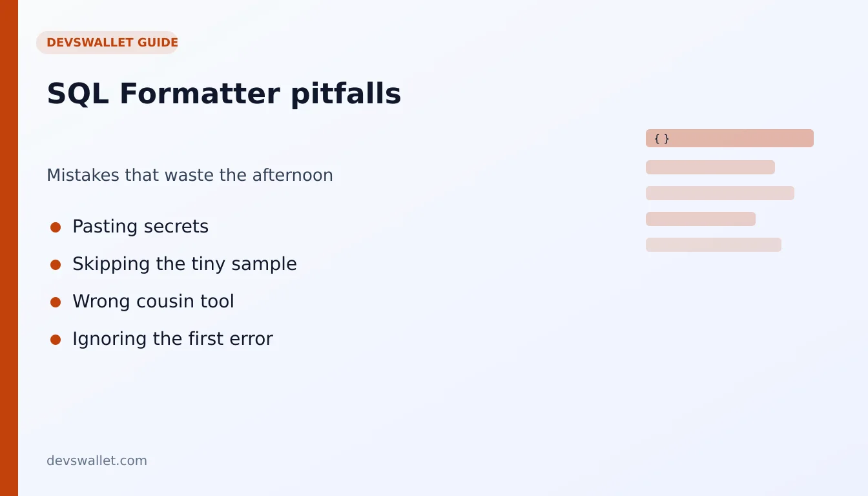The image size is (868, 496).
Task: Select the Ignoring the first error item
Action: click(x=172, y=339)
